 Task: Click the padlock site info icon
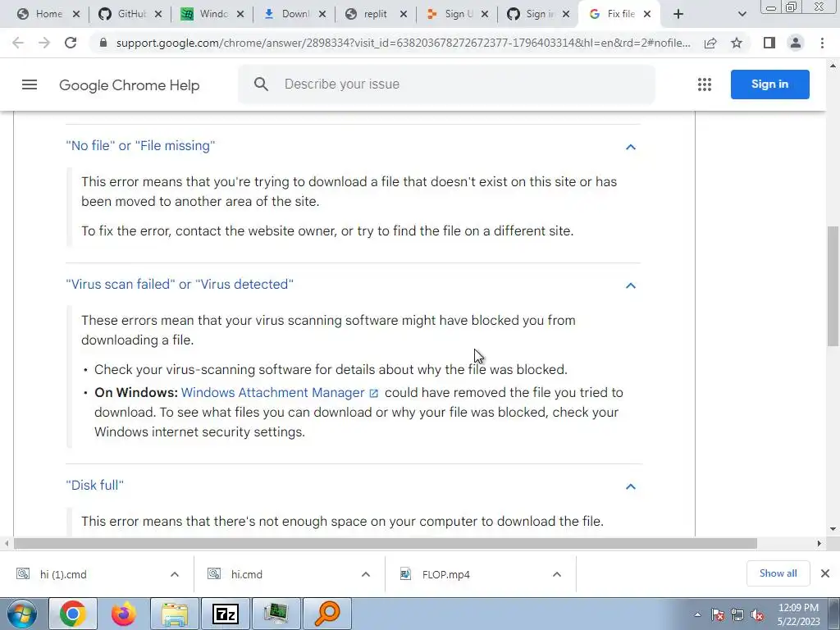(103, 43)
